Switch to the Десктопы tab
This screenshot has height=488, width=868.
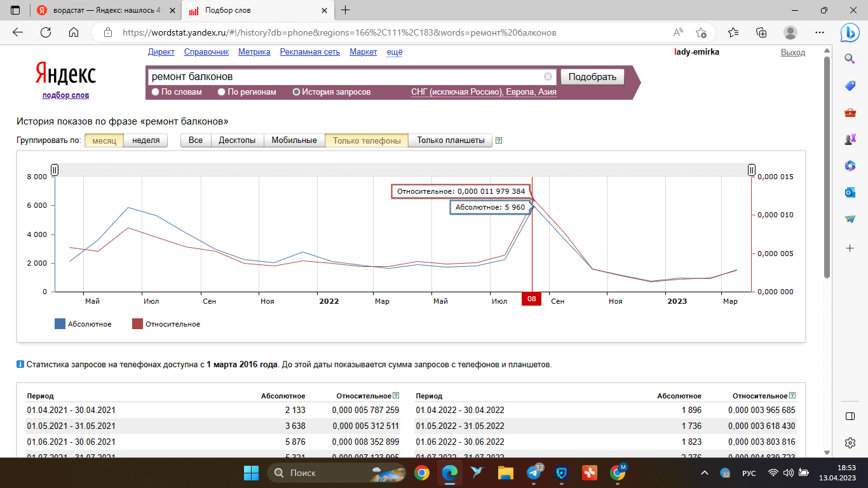(237, 140)
